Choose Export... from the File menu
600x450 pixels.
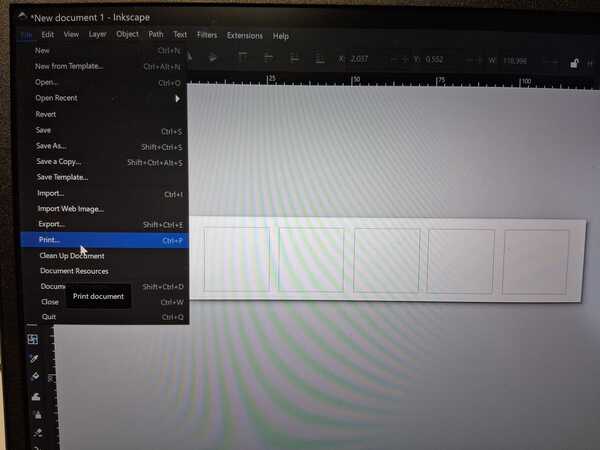coord(105,224)
